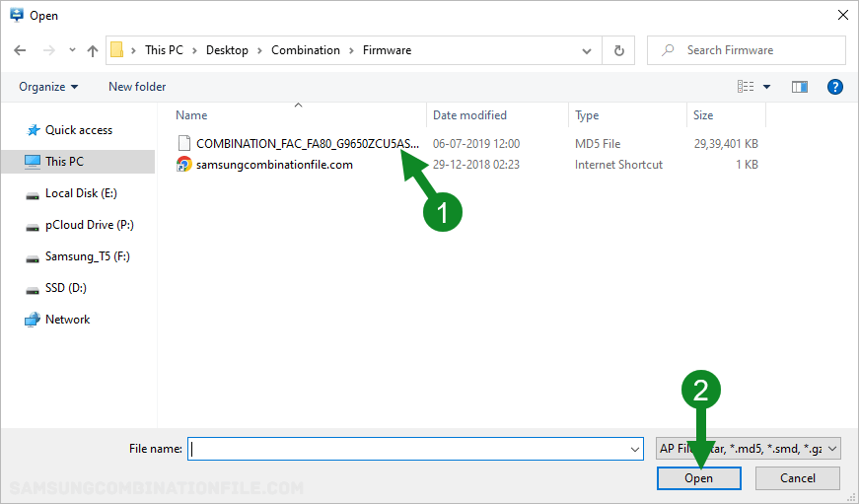859x504 pixels.
Task: Refresh the Firmware folder view
Action: click(619, 50)
